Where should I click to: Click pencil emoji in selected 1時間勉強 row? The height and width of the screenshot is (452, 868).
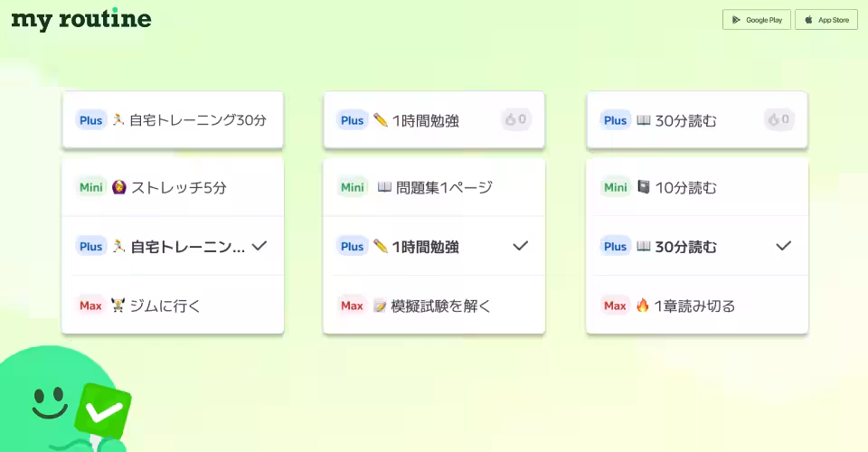(381, 246)
